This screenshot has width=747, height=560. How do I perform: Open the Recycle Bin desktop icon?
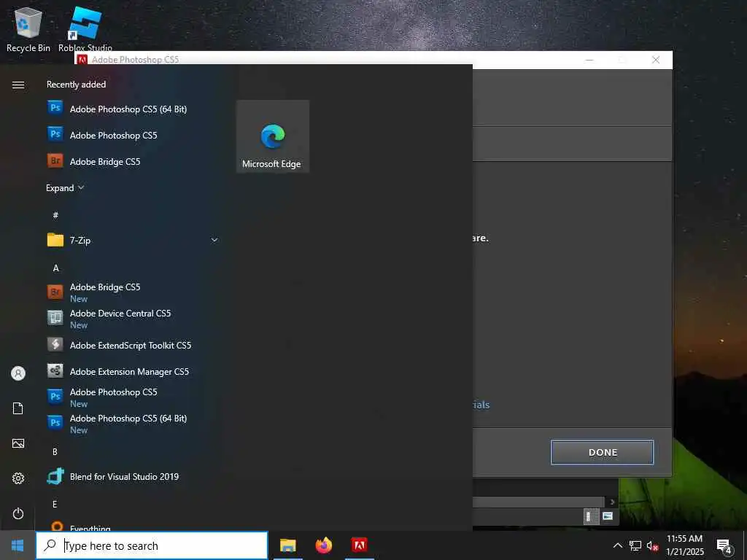pos(28,28)
